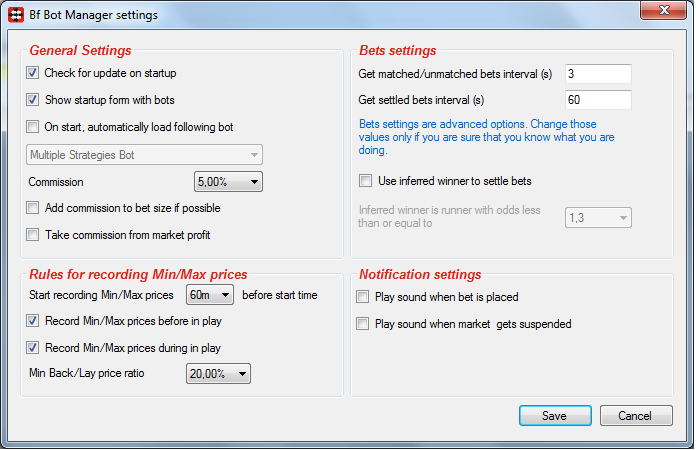Uncheck Check for update on startup
The height and width of the screenshot is (450, 696).
click(x=32, y=73)
